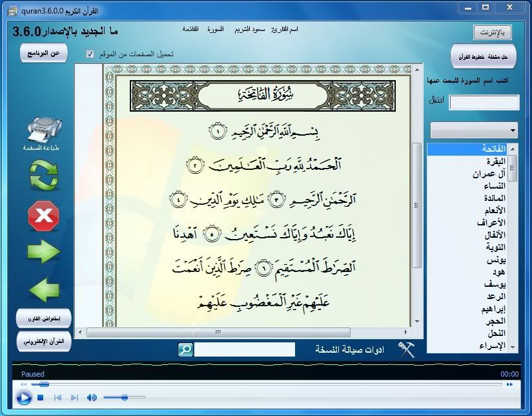The image size is (532, 416).
Task: Click the page scroll down arrow
Action: 417,322
